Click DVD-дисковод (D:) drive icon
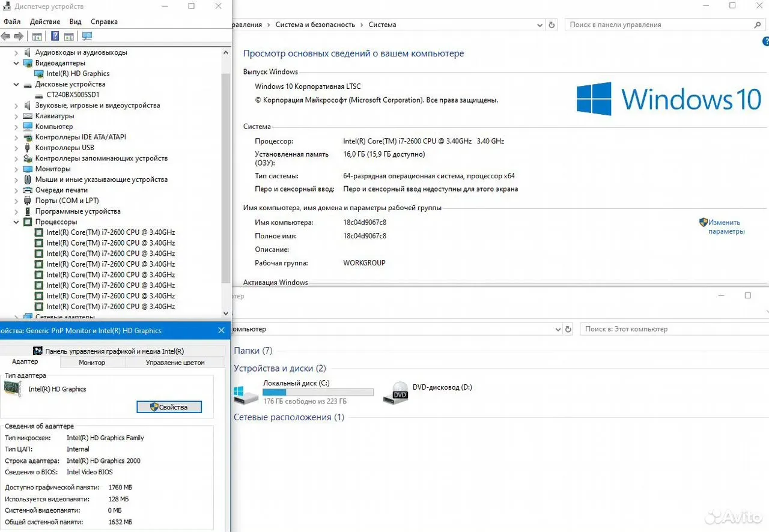Image resolution: width=769 pixels, height=532 pixels. [397, 393]
